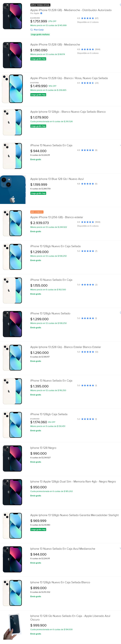Open Apple Iphone 13 Blue 128 Gb listing

coord(57,179)
